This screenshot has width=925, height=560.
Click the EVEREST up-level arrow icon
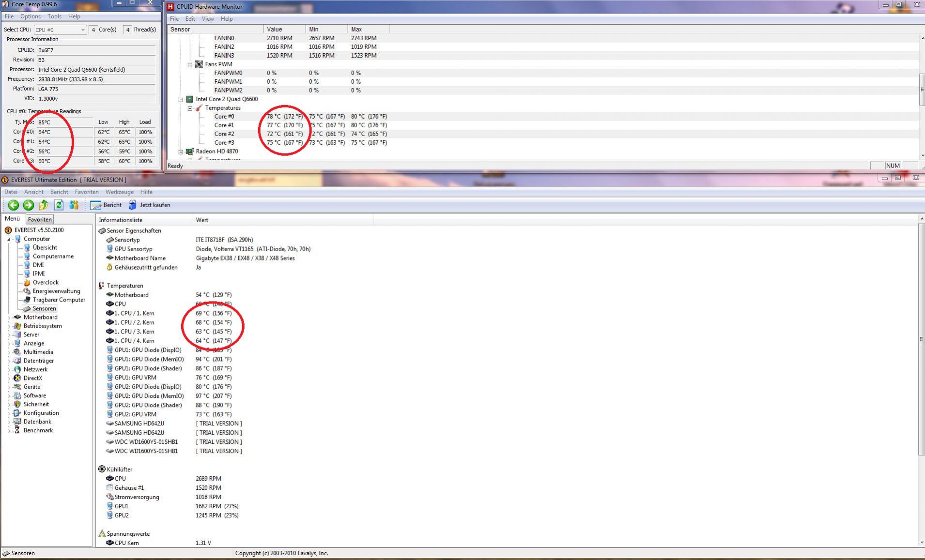[44, 205]
